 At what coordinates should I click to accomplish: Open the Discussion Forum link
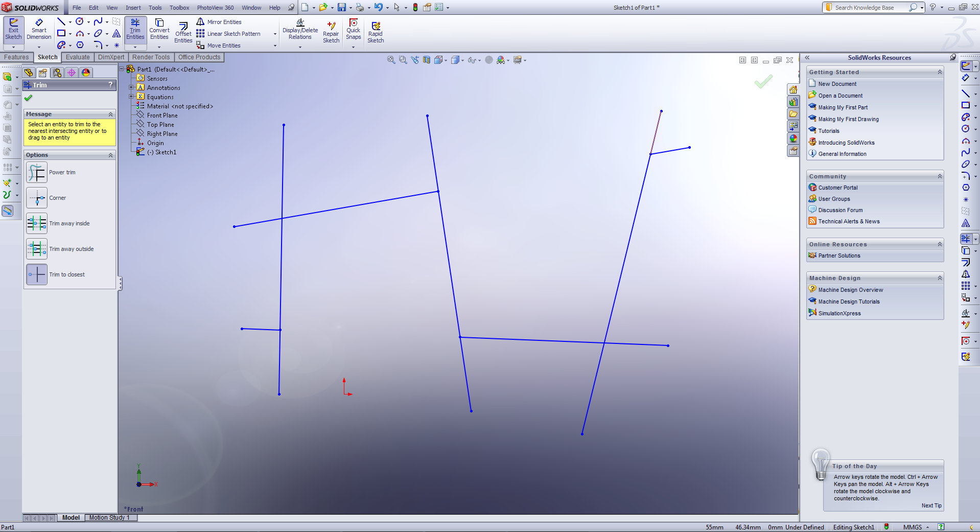coord(840,210)
